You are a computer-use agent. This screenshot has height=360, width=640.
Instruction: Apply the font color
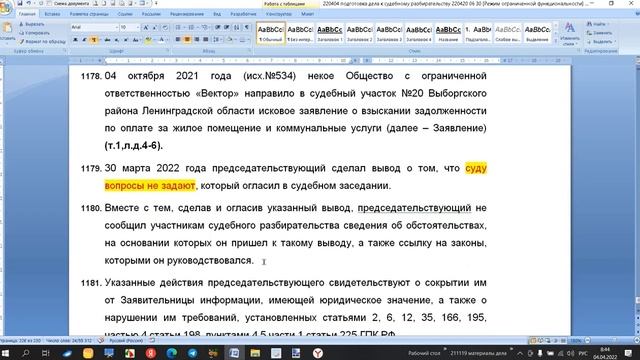click(162, 40)
